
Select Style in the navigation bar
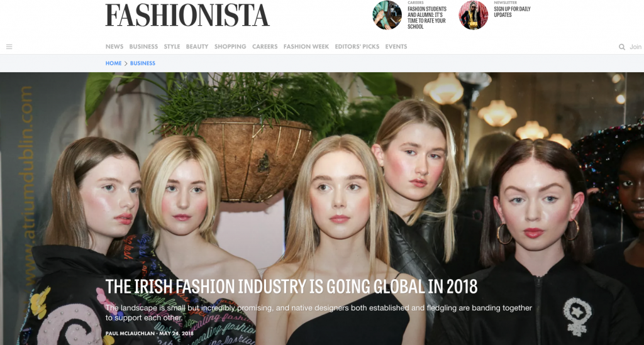(172, 47)
